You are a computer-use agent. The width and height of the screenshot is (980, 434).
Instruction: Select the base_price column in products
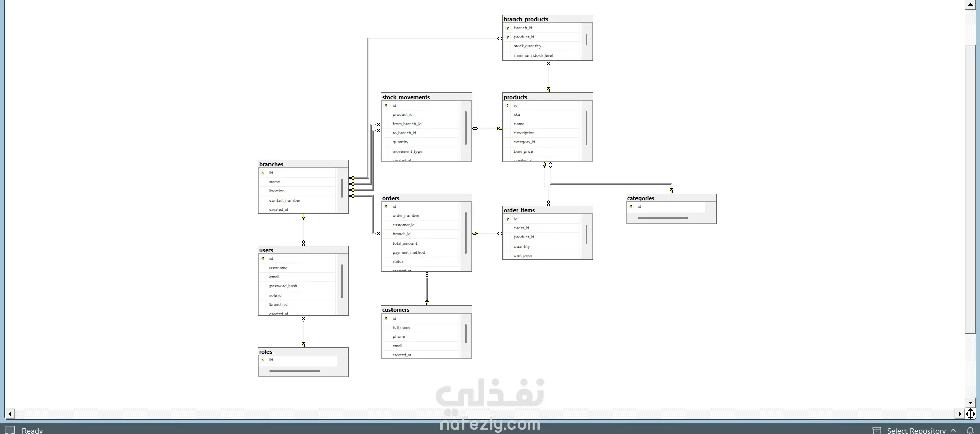[542, 152]
